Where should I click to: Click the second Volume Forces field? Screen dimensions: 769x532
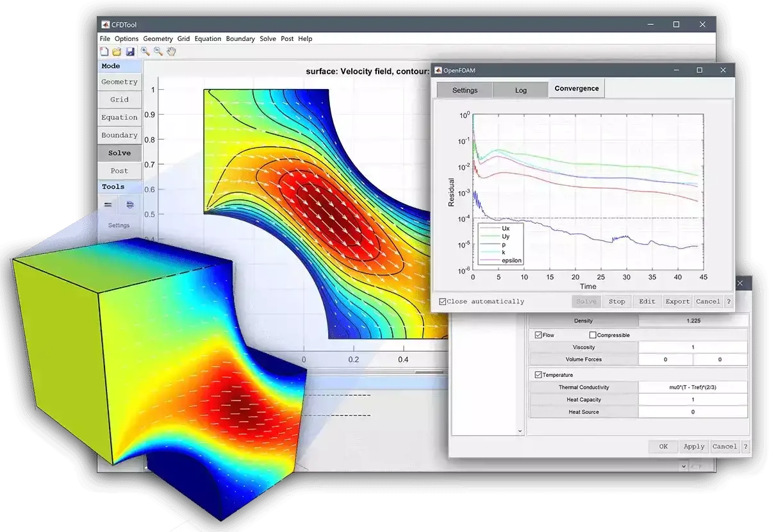(720, 360)
